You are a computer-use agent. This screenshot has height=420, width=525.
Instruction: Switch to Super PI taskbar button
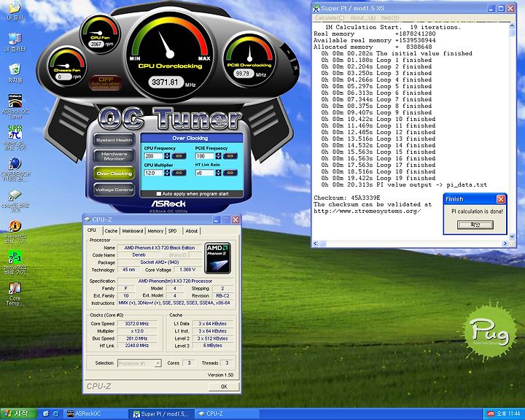point(161,413)
